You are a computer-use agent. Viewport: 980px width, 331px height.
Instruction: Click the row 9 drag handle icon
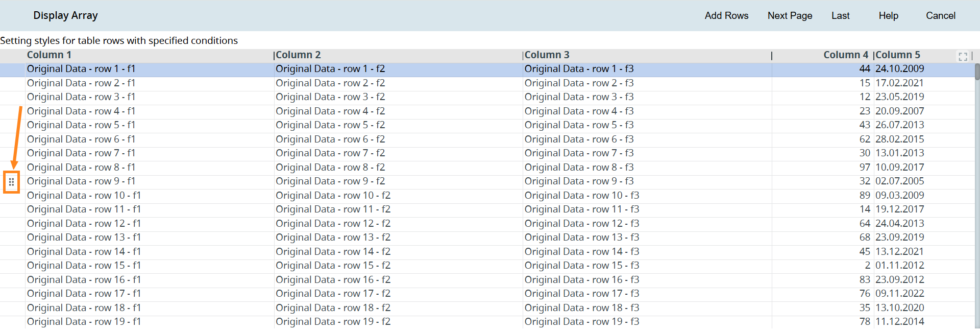coord(11,182)
